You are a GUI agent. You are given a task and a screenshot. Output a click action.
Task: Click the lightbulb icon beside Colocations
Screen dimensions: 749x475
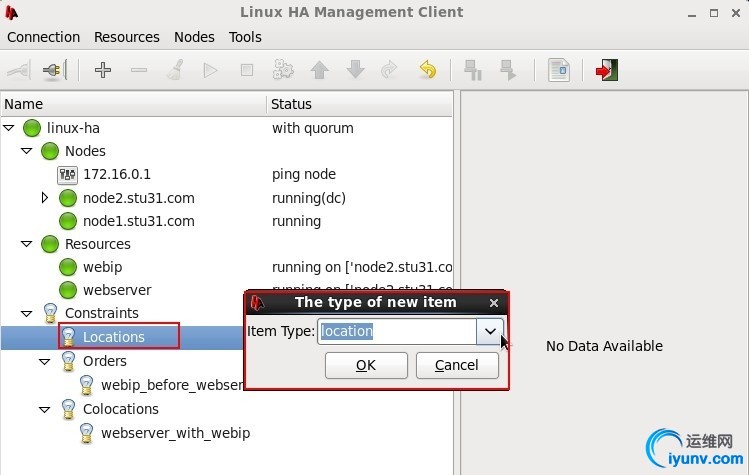pyautogui.click(x=68, y=409)
